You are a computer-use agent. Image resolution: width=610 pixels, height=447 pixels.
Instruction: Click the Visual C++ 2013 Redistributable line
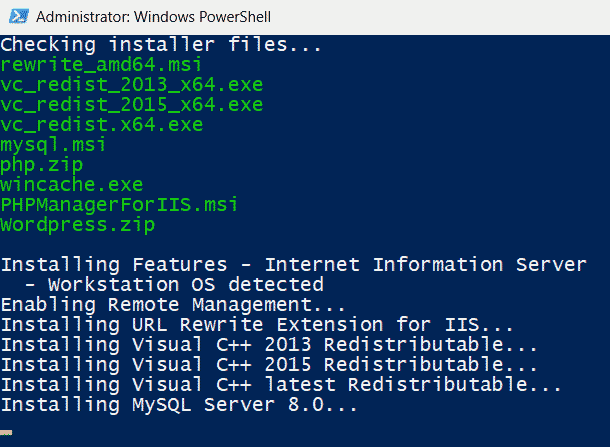click(x=269, y=345)
